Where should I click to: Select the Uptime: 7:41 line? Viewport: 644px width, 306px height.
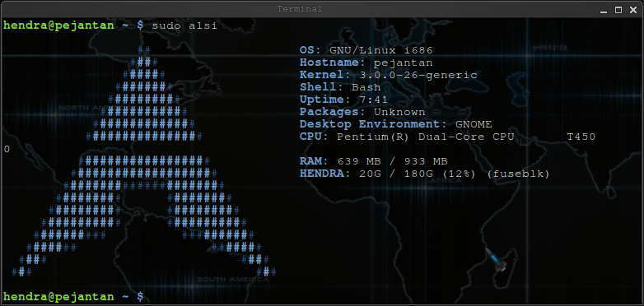pyautogui.click(x=343, y=100)
